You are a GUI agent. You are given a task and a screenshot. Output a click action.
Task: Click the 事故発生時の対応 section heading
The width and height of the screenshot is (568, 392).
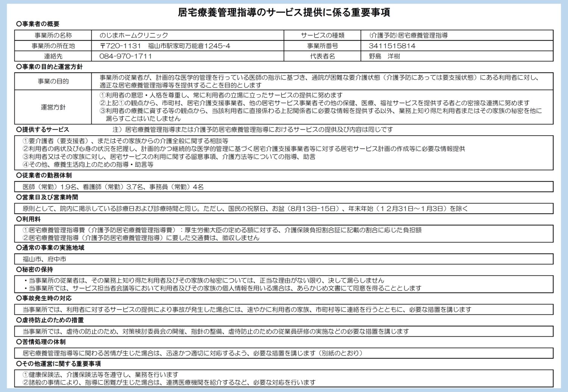point(44,298)
